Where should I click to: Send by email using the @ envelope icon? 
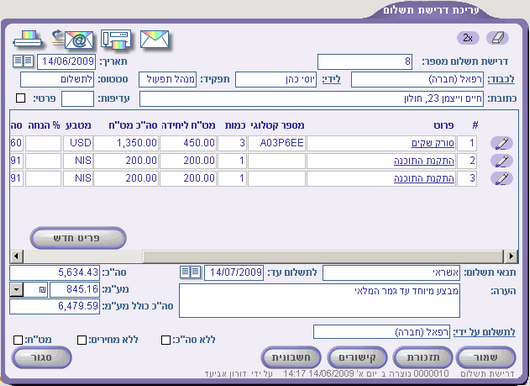[73, 39]
